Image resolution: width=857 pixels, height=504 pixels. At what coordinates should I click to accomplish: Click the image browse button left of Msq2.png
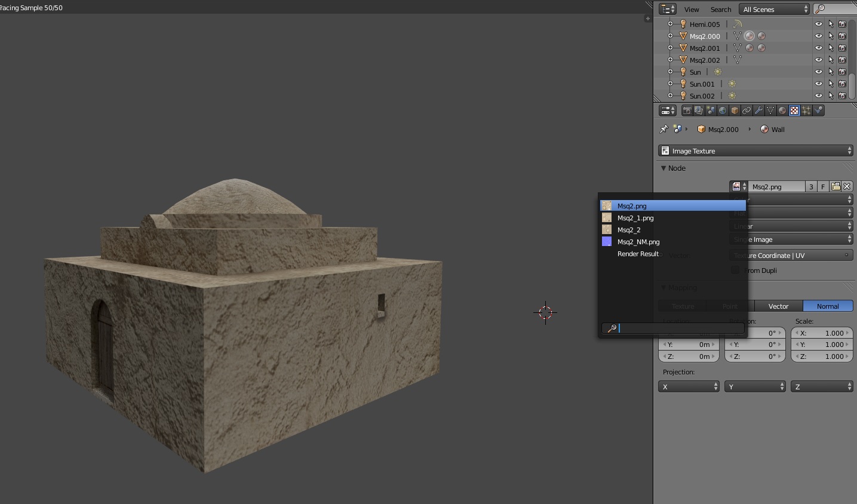click(739, 186)
